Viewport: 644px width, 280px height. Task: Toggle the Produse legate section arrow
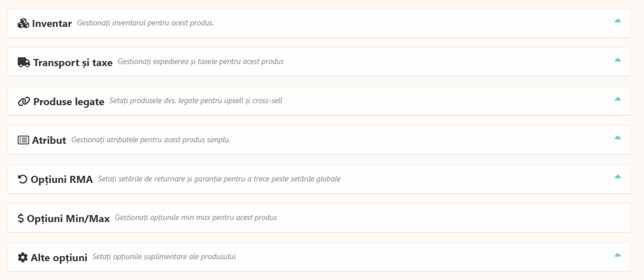618,99
